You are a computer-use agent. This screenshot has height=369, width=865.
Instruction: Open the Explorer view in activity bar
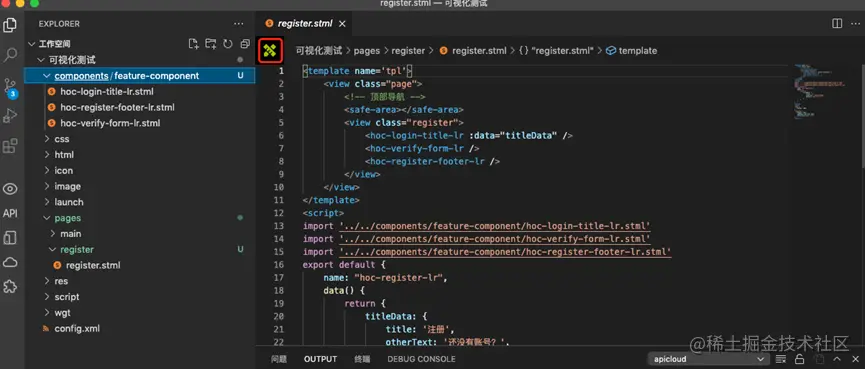[10, 25]
